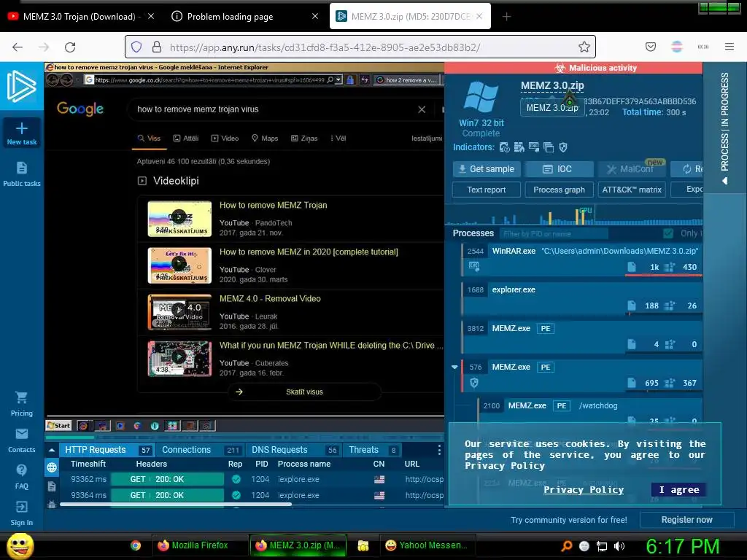The width and height of the screenshot is (747, 560).
Task: Click the volume speaker tray icon
Action: [x=619, y=546]
